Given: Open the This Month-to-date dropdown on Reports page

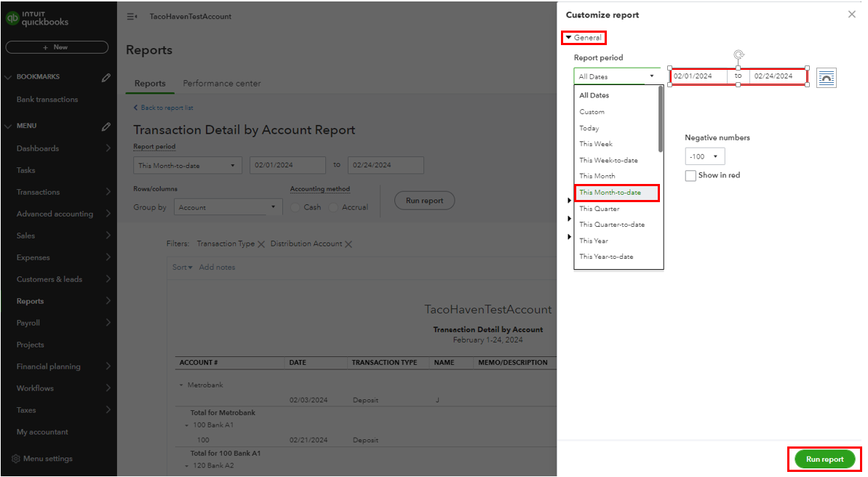Looking at the screenshot, I should (187, 166).
